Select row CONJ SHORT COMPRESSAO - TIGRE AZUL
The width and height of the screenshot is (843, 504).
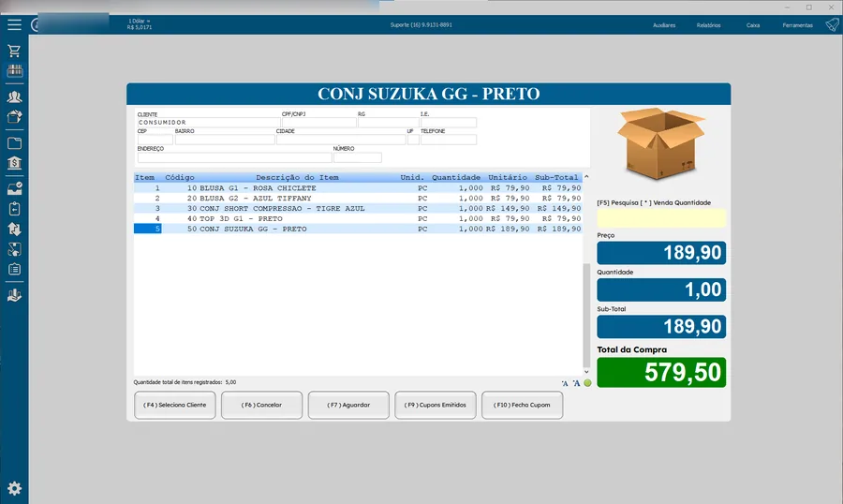coord(358,209)
